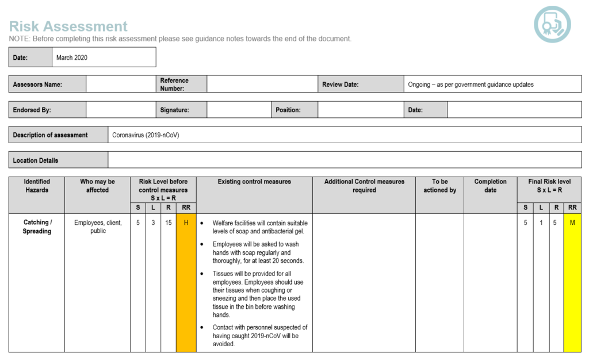
Task: Click the Review Date value cell
Action: click(x=492, y=85)
